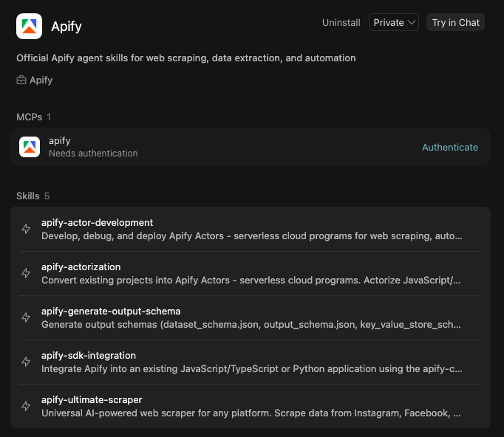Click lightning icon for apify-generate-output-schema skill
Image resolution: width=504 pixels, height=437 pixels.
(x=26, y=317)
